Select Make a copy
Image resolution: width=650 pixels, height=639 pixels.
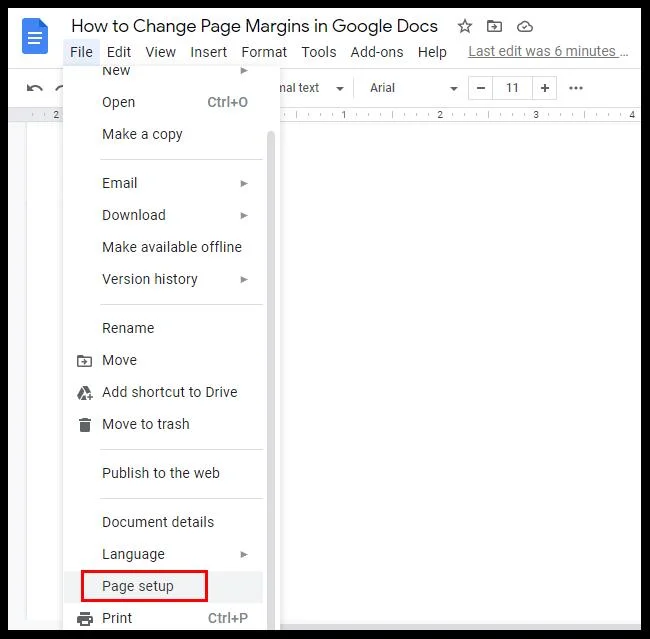[165, 134]
